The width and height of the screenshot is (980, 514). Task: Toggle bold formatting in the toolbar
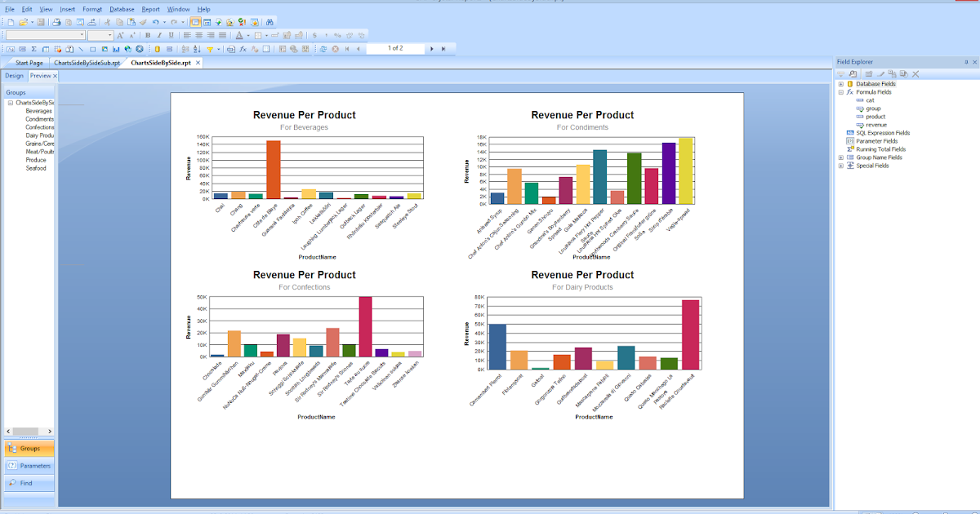click(x=147, y=35)
